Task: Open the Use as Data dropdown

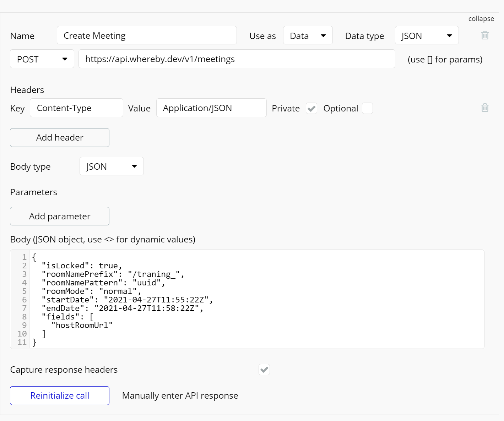Action: [308, 35]
